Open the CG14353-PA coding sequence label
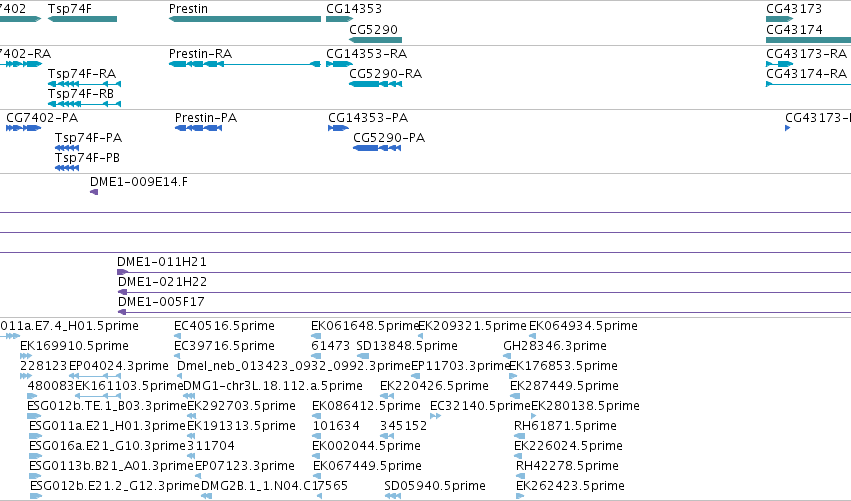Image resolution: width=851 pixels, height=501 pixels. click(x=368, y=118)
